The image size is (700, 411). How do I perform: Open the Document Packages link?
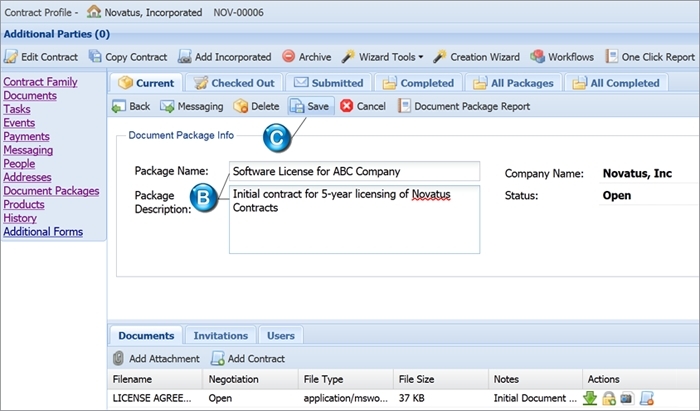coord(51,191)
